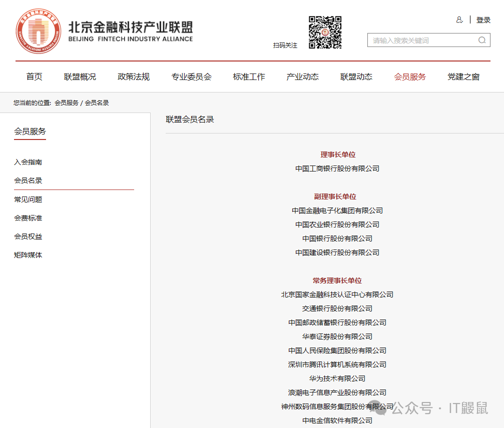
Task: Click 中国银行股份有限公司 entry
Action: (337, 238)
